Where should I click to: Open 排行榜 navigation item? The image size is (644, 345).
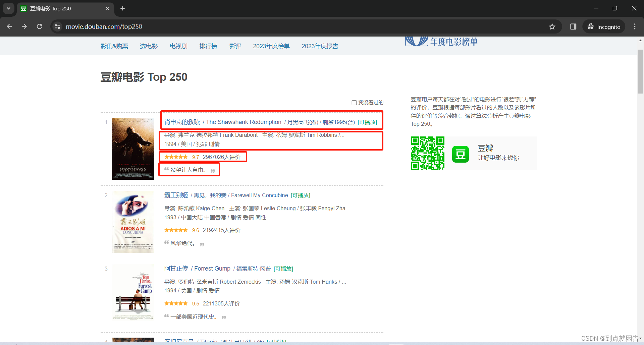click(208, 46)
